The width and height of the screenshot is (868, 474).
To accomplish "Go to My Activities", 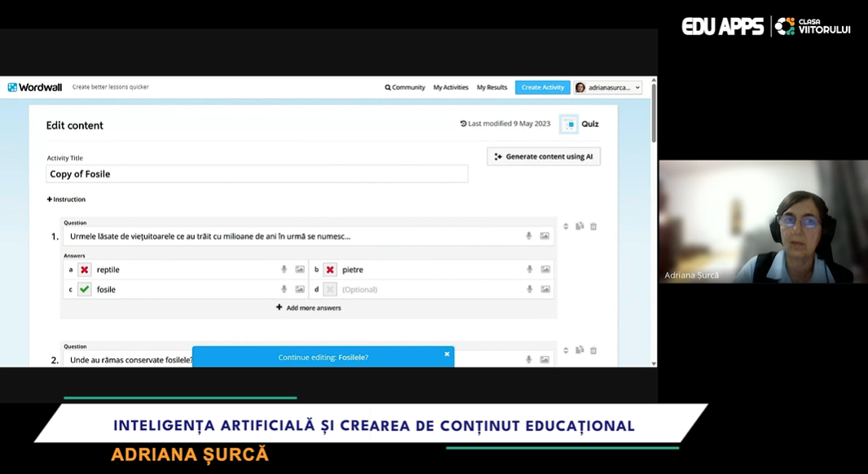I will coord(451,87).
